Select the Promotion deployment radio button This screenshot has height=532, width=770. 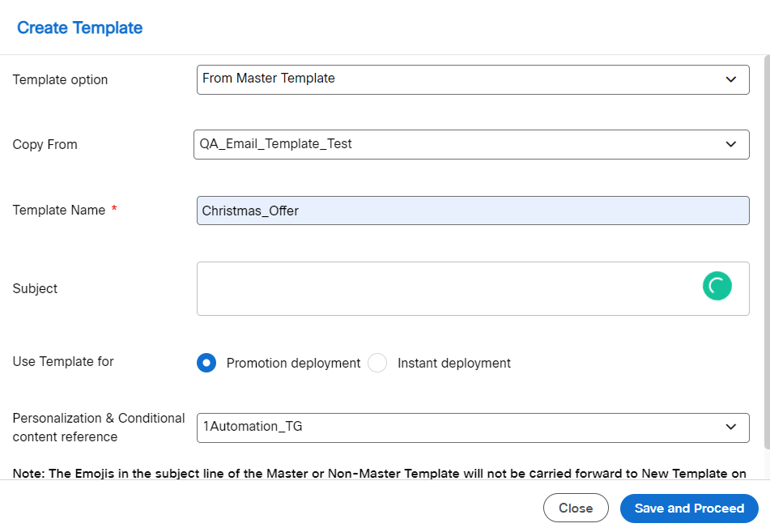206,363
